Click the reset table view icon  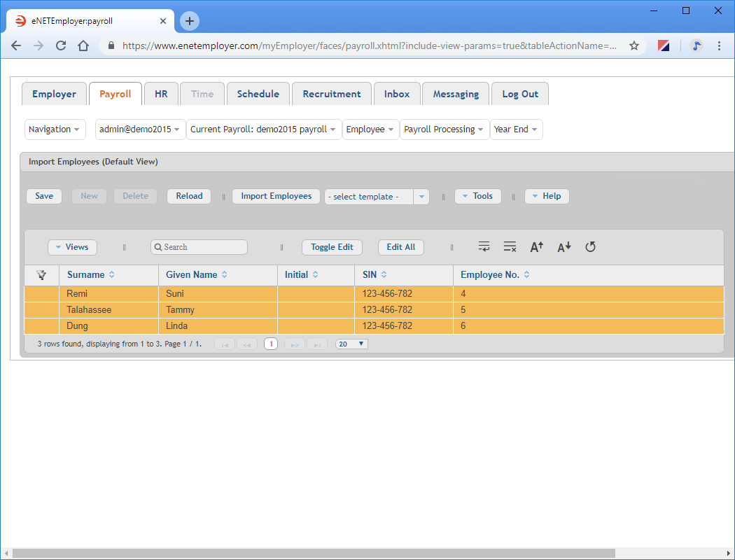(x=590, y=246)
